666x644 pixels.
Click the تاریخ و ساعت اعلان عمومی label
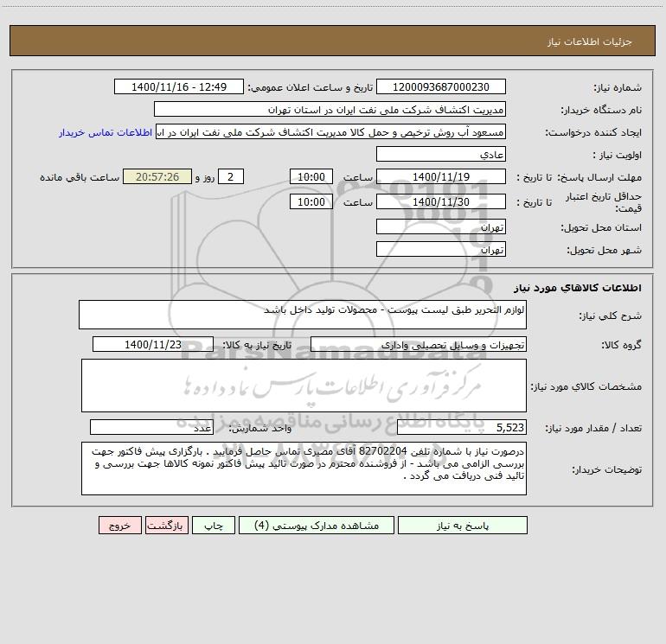pyautogui.click(x=311, y=88)
